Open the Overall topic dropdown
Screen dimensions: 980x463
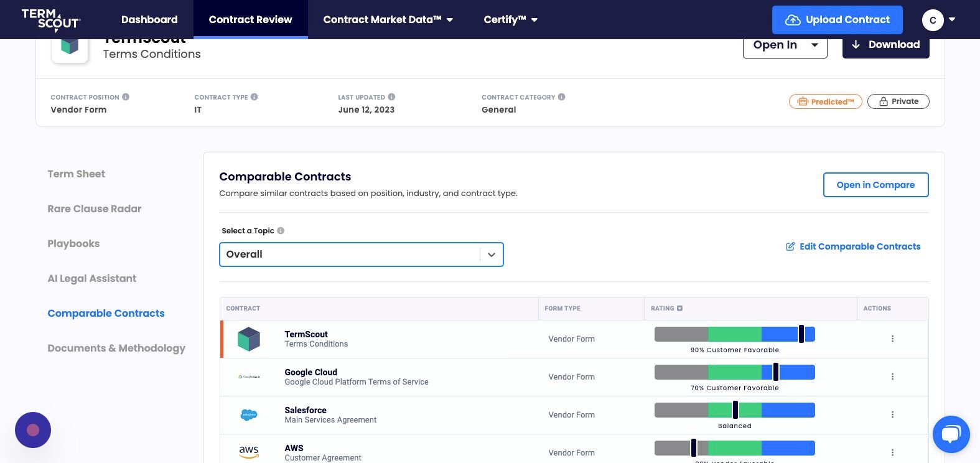(x=362, y=255)
